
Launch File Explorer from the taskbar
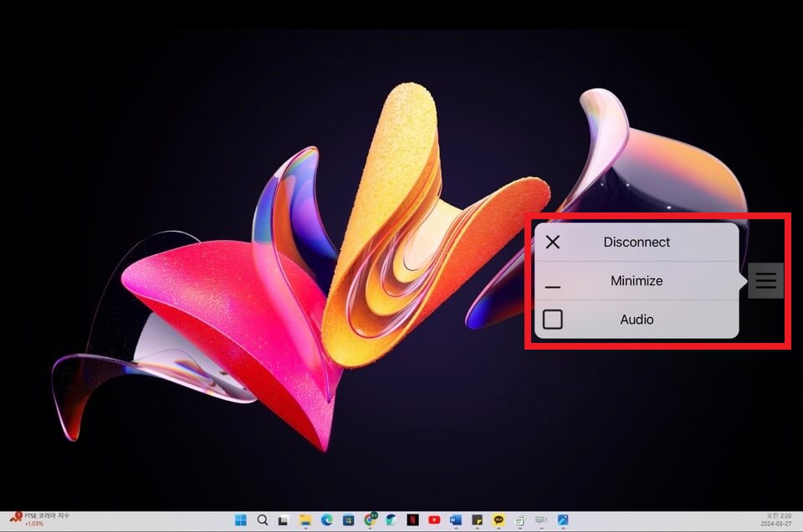[305, 520]
